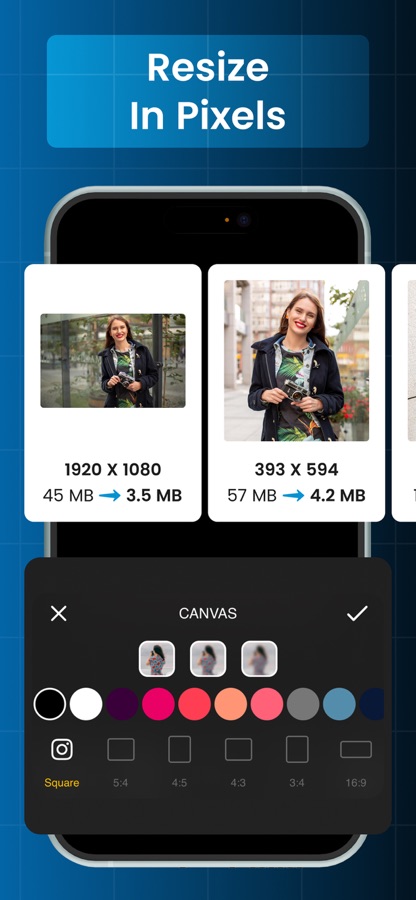
Task: Select the first blurred background thumbnail
Action: [157, 659]
